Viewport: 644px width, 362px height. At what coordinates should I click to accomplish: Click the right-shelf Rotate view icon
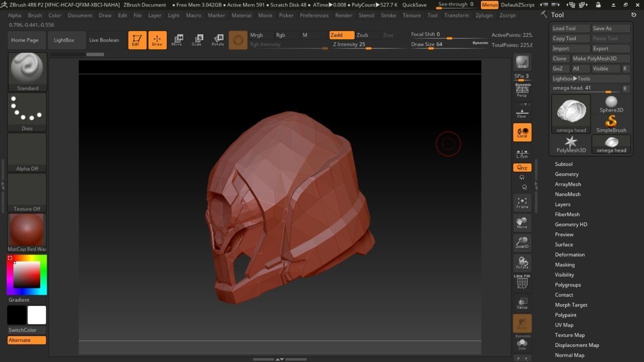coord(522,262)
